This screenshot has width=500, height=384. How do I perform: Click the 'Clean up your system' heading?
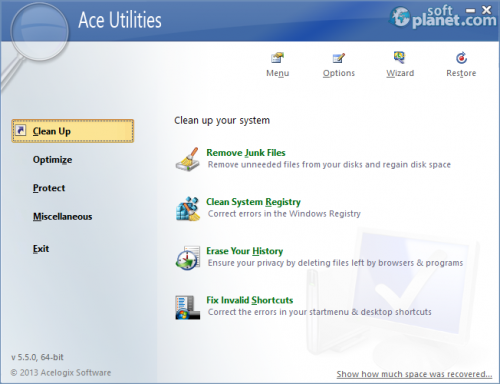click(x=222, y=120)
